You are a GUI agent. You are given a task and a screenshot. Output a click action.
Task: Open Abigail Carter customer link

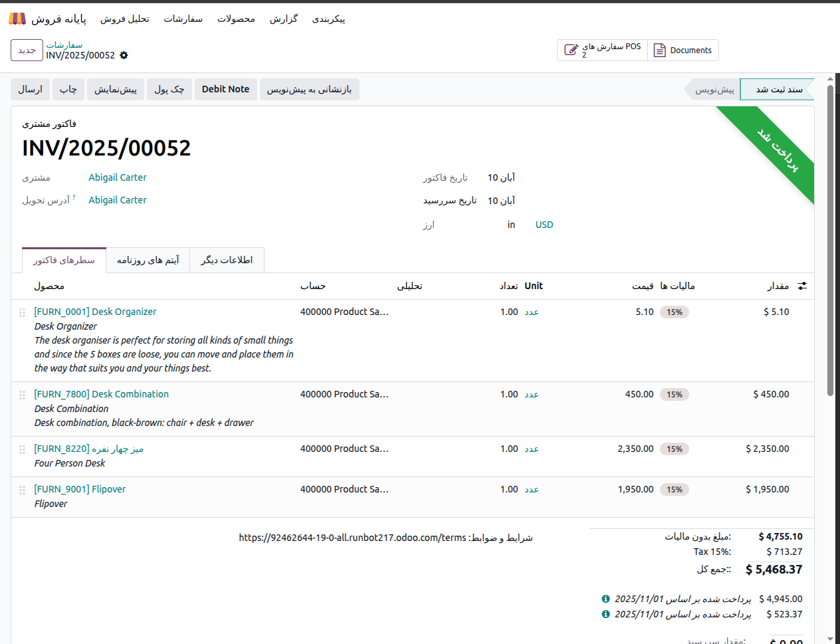[118, 177]
